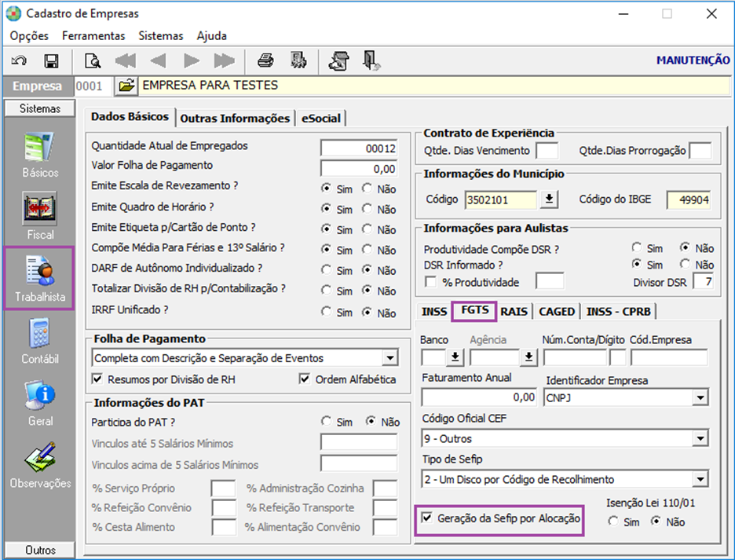Switch to Outras Informações tab

(235, 118)
